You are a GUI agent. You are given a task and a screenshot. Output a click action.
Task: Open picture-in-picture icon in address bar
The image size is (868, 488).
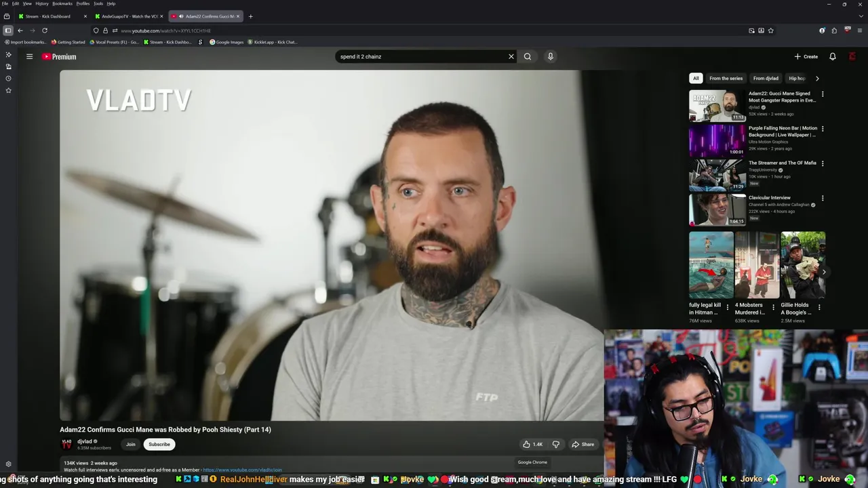click(751, 30)
